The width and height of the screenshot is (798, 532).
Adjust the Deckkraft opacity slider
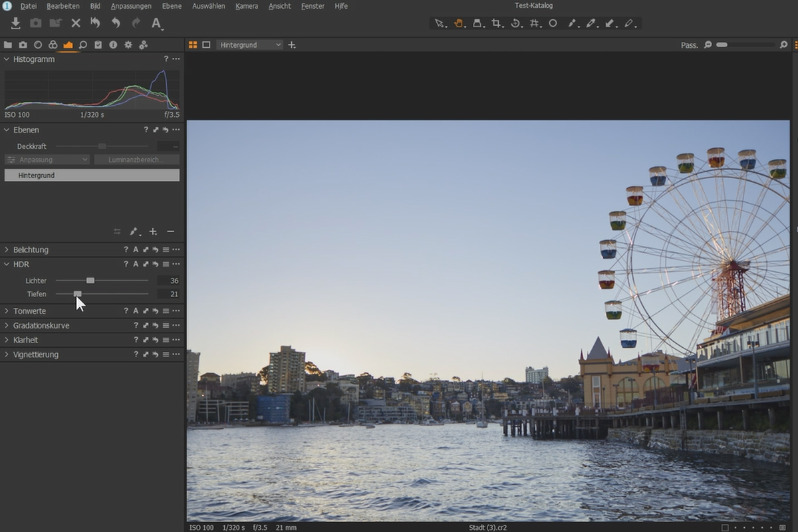click(x=102, y=146)
